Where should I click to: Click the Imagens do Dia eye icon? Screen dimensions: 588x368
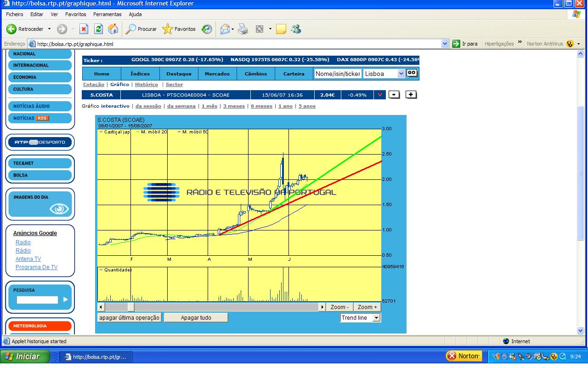pos(59,209)
